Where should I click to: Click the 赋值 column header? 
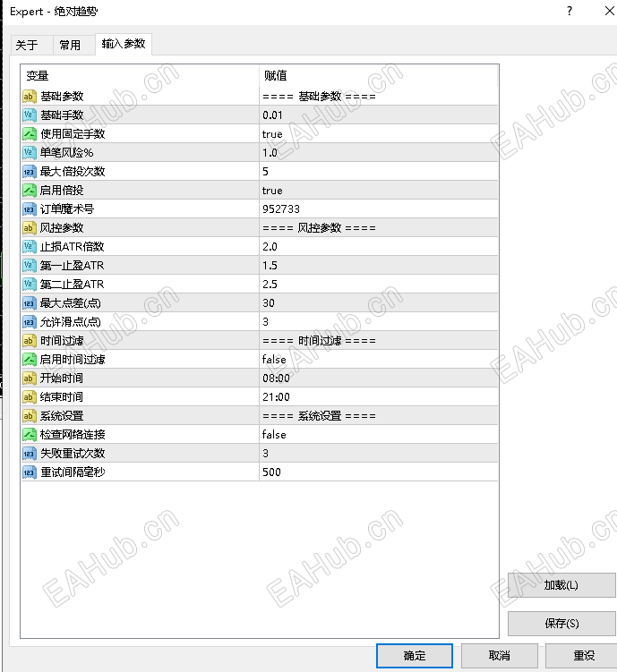379,76
